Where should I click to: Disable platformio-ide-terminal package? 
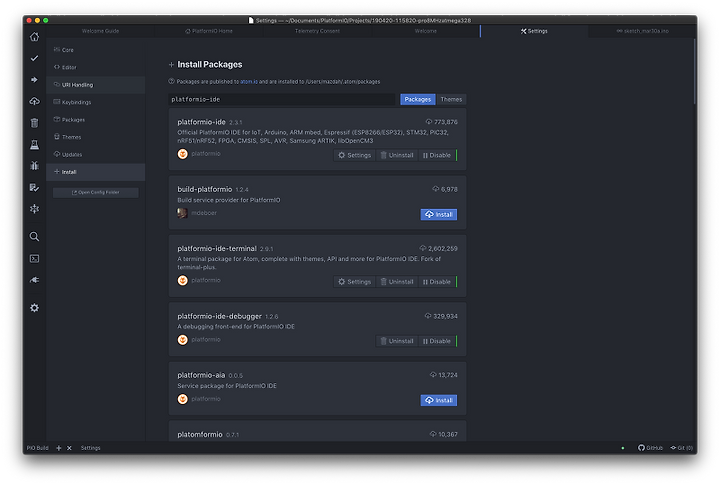pos(437,282)
